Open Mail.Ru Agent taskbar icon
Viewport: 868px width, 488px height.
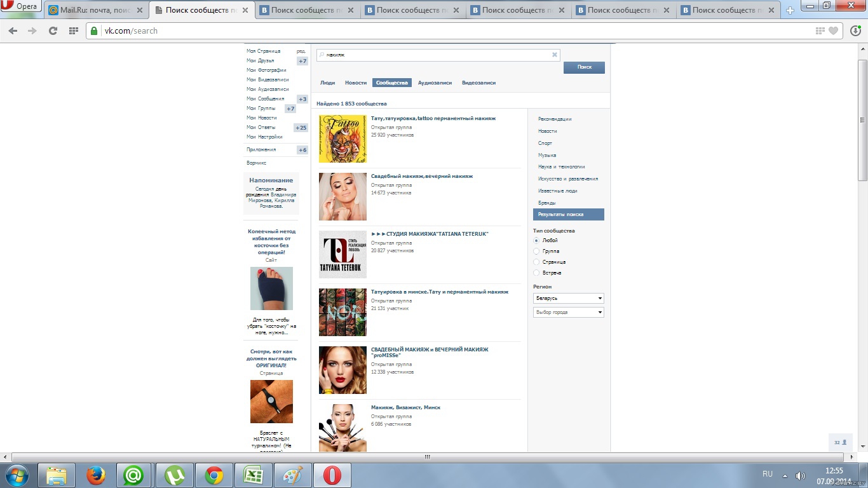[x=133, y=475]
